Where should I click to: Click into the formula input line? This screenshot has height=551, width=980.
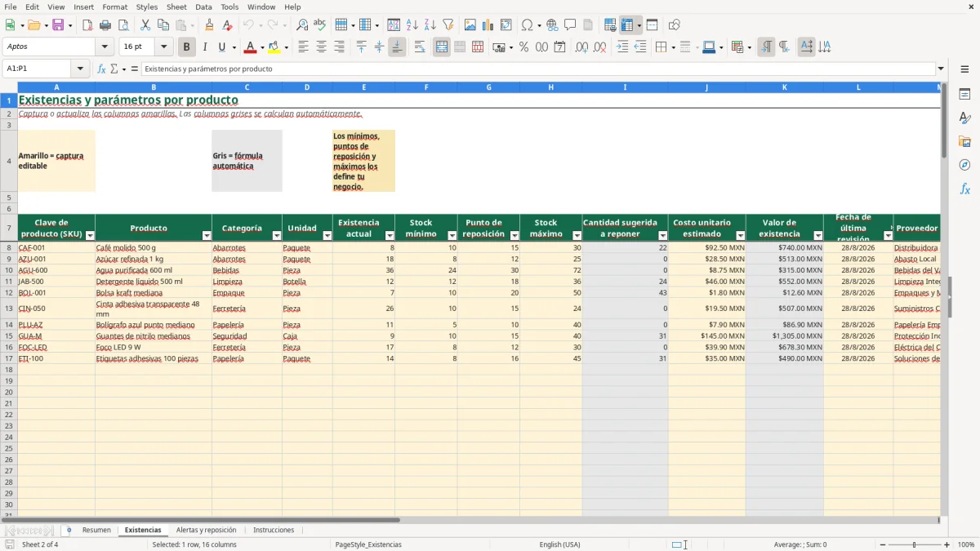(x=537, y=69)
